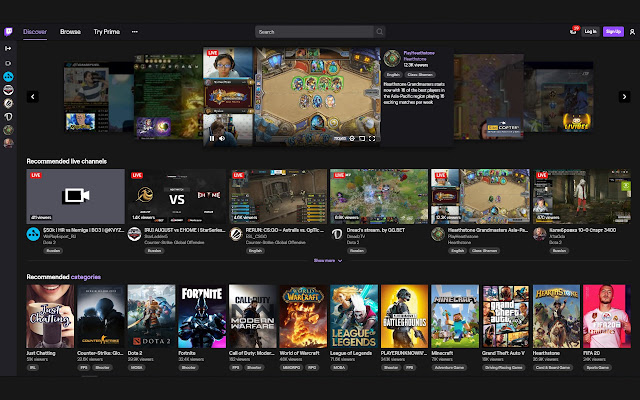Switch to the Browse tab

click(x=70, y=32)
